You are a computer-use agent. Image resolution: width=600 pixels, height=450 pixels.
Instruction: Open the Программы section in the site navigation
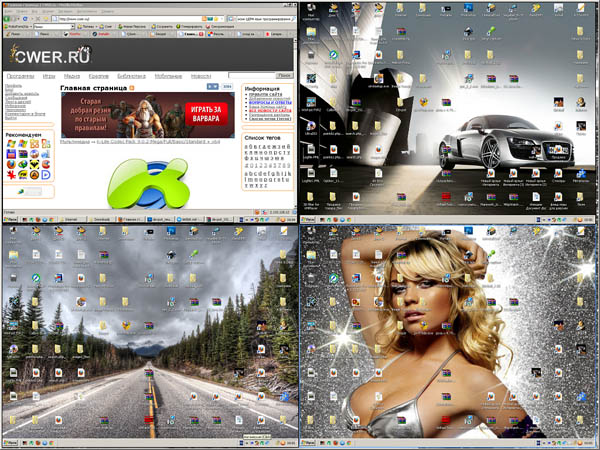[x=21, y=76]
